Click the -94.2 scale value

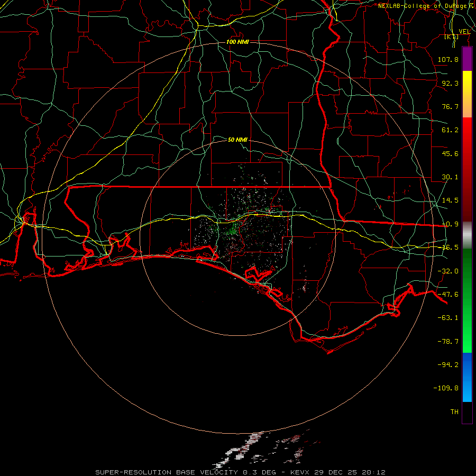click(448, 365)
